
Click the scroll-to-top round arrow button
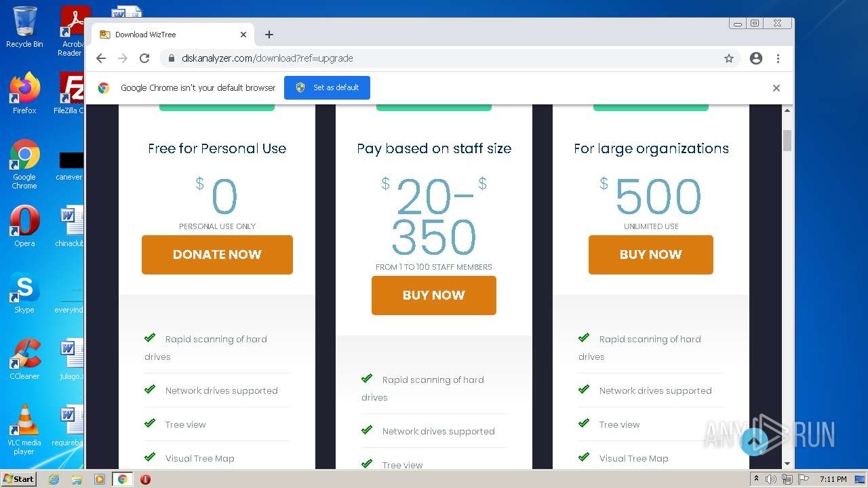[x=754, y=441]
